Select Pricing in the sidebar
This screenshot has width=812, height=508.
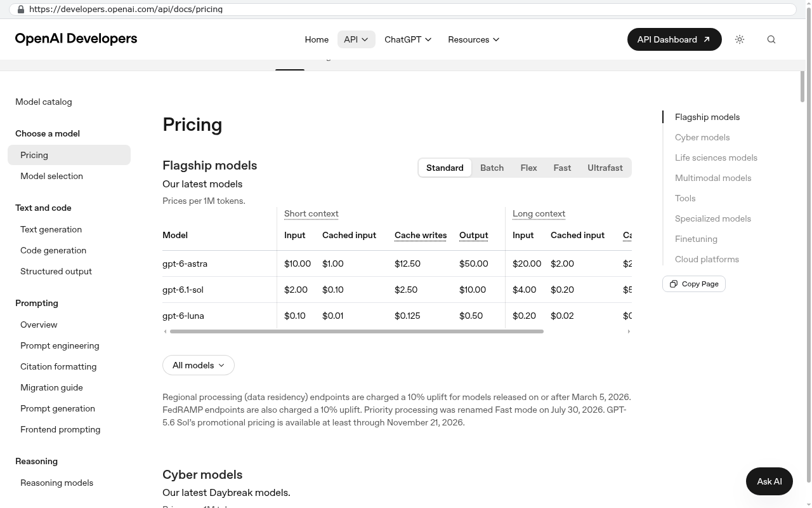tap(69, 155)
